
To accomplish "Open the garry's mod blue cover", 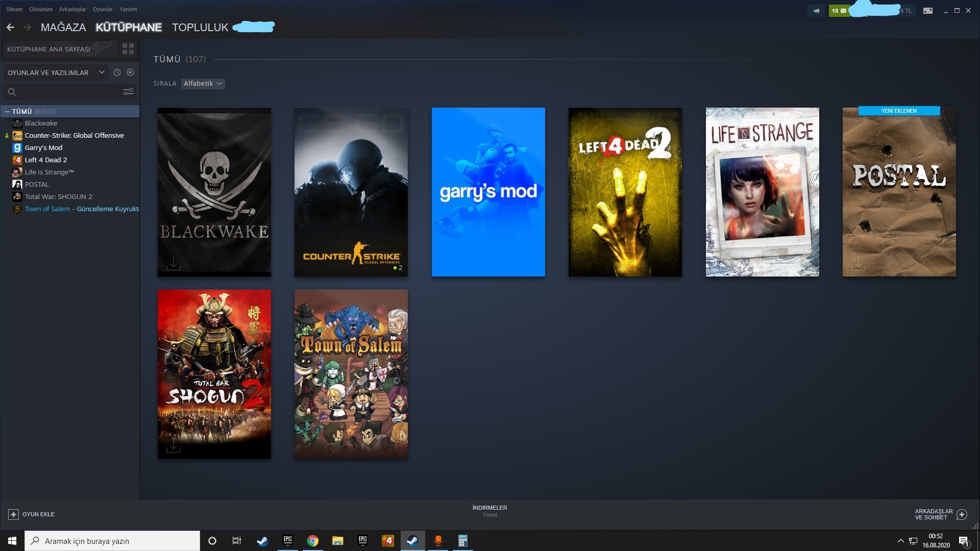I will pos(488,192).
